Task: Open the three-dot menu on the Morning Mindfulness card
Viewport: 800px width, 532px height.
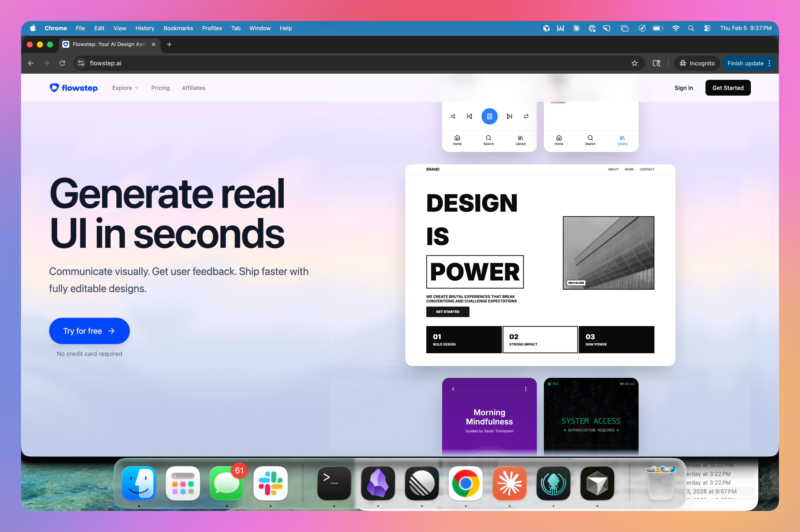Action: pyautogui.click(x=525, y=389)
